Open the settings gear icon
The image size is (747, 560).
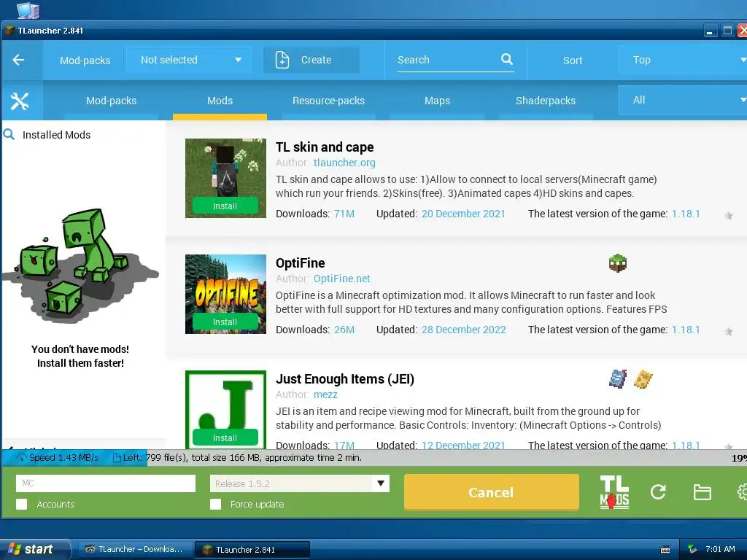pos(742,492)
